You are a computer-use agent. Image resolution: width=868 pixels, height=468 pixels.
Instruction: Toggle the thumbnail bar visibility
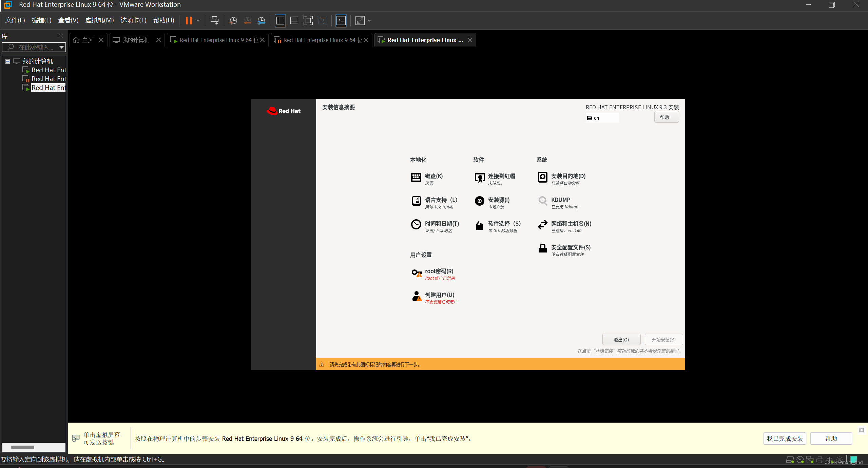294,20
